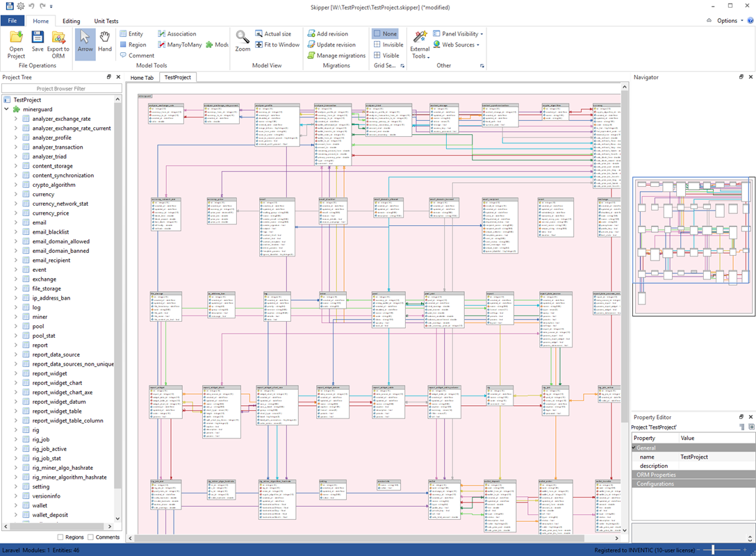Image resolution: width=756 pixels, height=556 pixels.
Task: Expand the currency tree item
Action: [15, 194]
